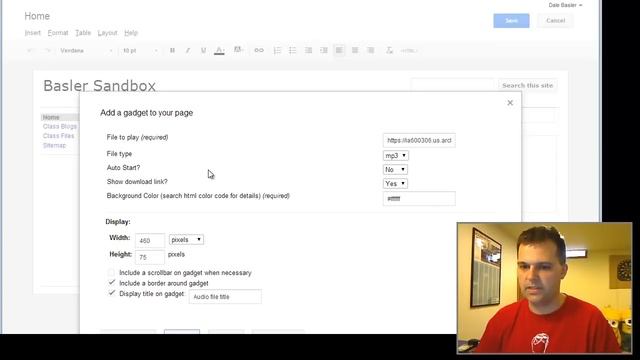Open the Layout menu
The image size is (640, 360).
pyautogui.click(x=107, y=33)
